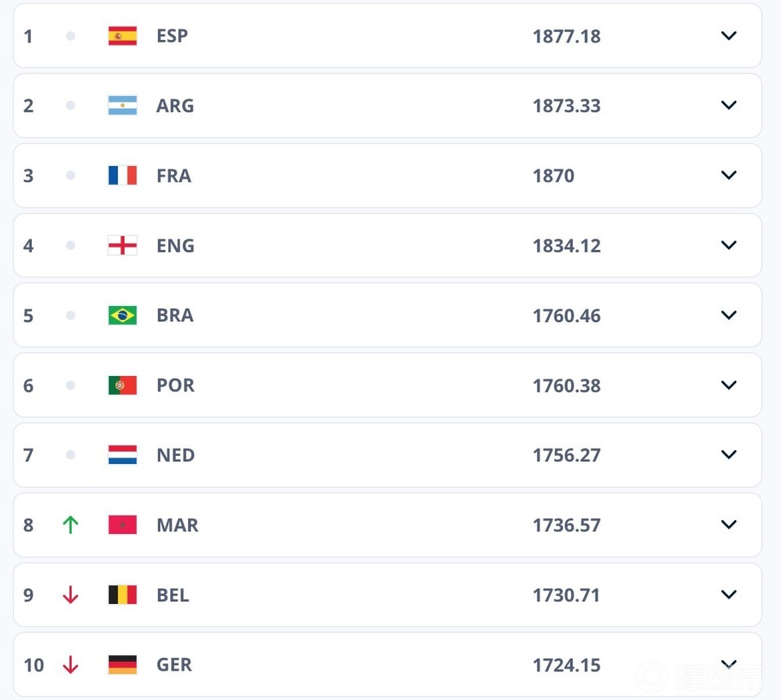The height and width of the screenshot is (700, 781).
Task: Click the red down arrow beside BEL
Action: 71,595
